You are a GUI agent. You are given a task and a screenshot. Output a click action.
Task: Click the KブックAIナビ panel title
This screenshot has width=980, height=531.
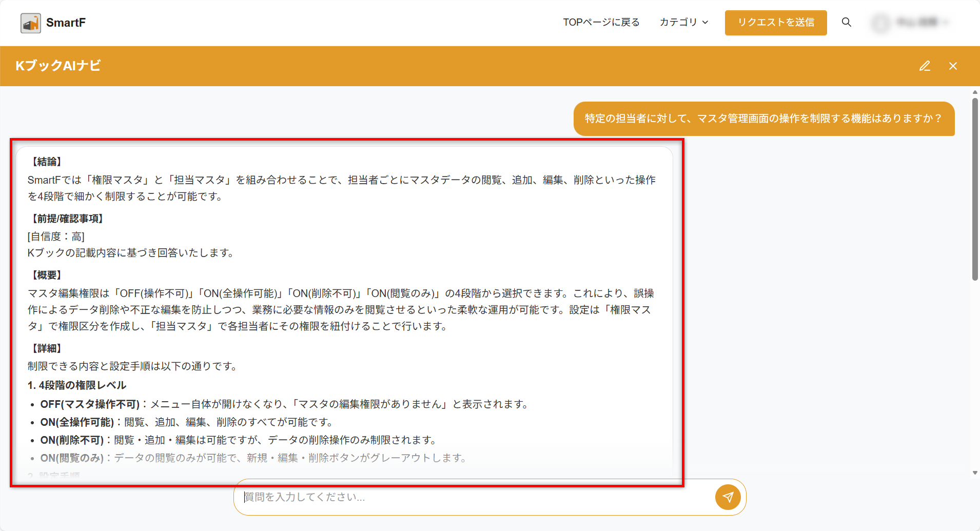[58, 66]
